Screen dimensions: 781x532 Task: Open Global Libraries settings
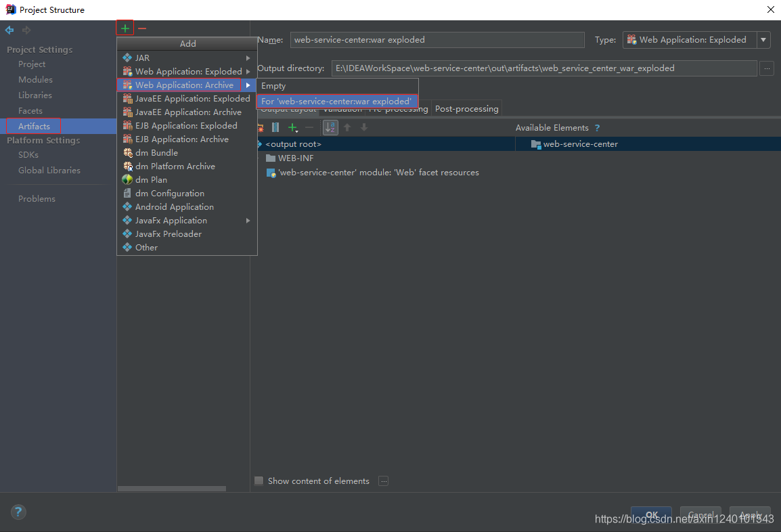click(49, 171)
